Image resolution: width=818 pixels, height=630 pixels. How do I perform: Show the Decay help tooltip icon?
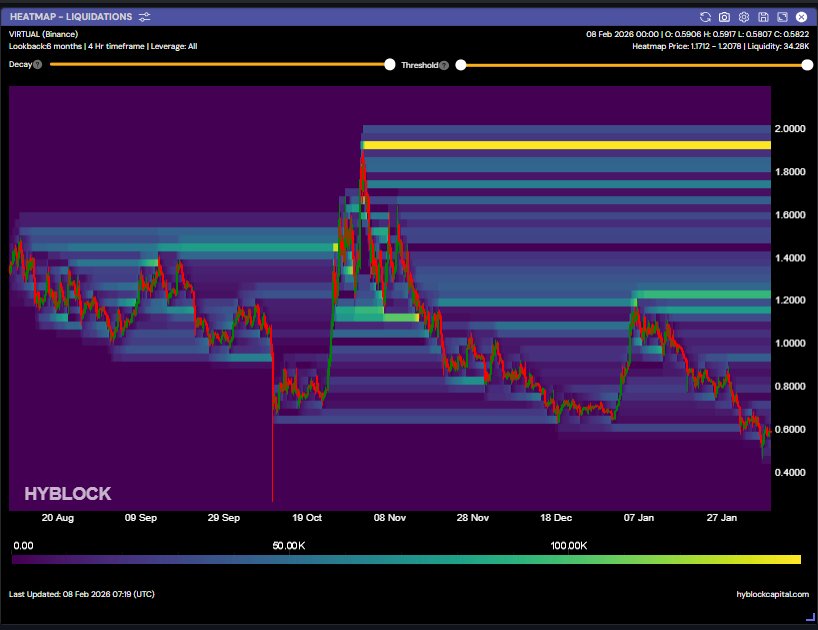click(x=37, y=65)
